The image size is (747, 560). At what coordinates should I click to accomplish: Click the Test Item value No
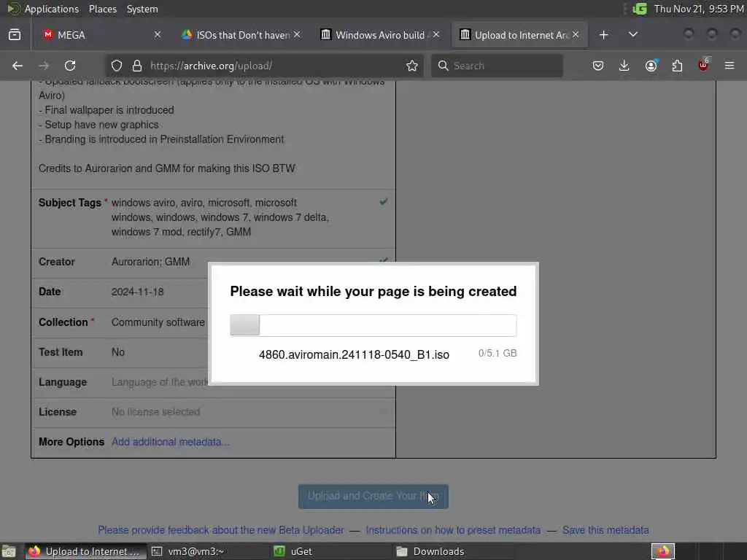tap(117, 352)
